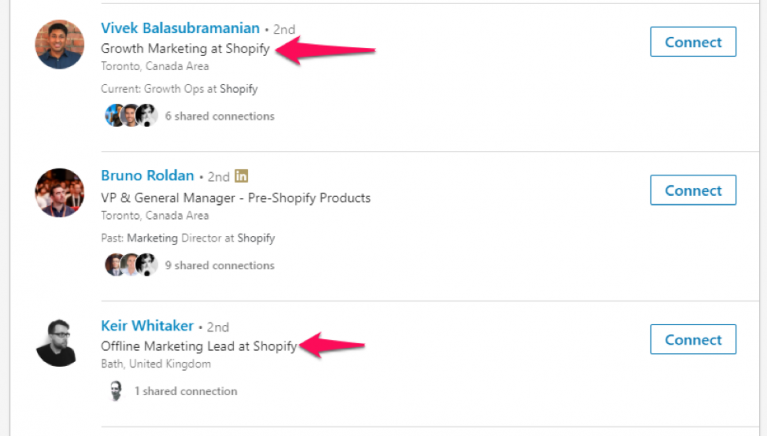The height and width of the screenshot is (436, 767).
Task: Click Offline Marketing Lead at Shopify headline
Action: 199,346
